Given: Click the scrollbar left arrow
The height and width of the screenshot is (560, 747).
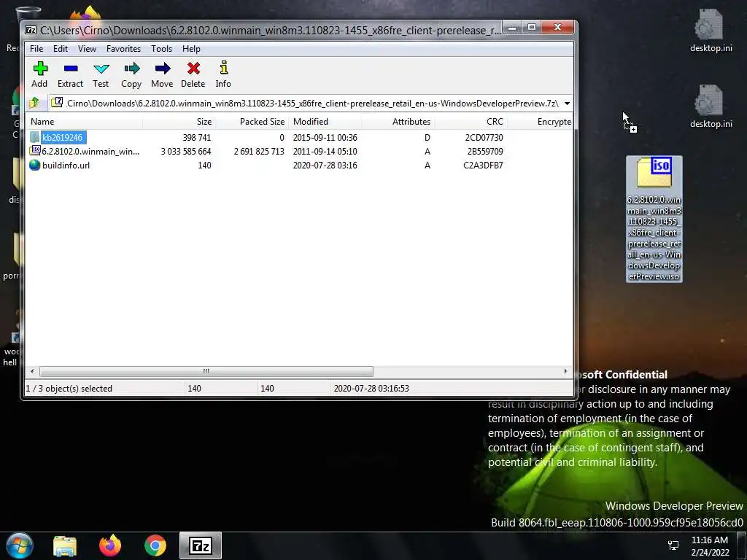Looking at the screenshot, I should click(x=32, y=371).
